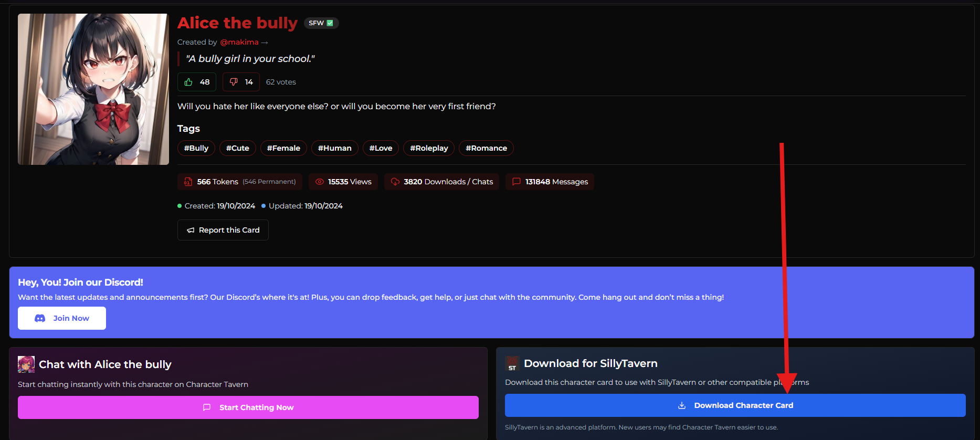Select the #Romance tag
The height and width of the screenshot is (440, 980).
[487, 148]
